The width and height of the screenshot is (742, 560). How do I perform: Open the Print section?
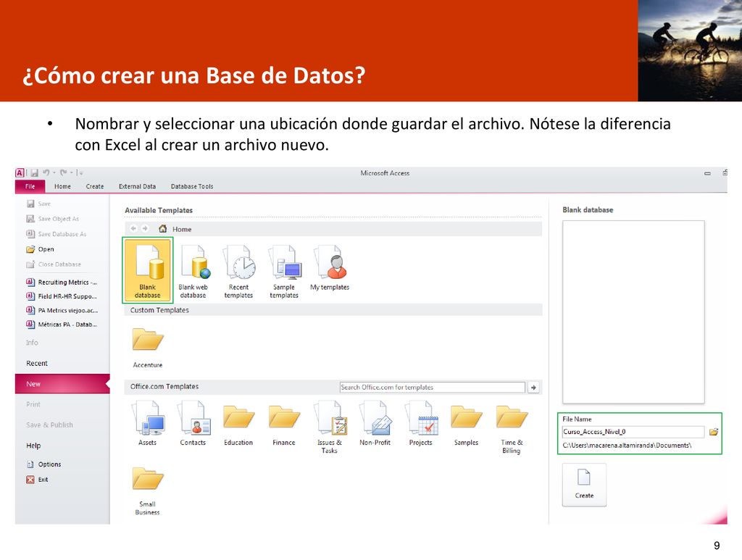[33, 404]
